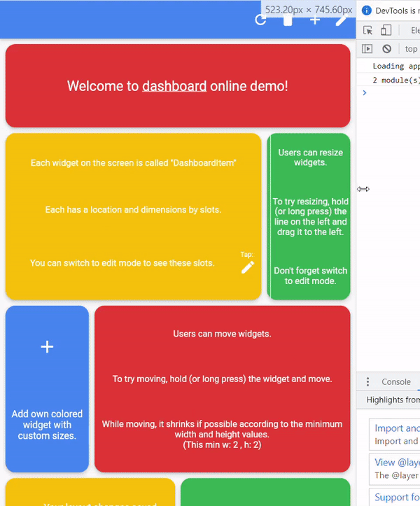Click the large plus icon in the blue widget
Screen dimensions: 420x506
click(47, 347)
